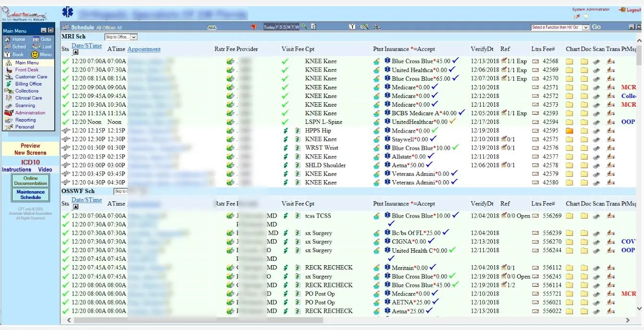Viewport: 644px width, 330px height.
Task: Open the Chart folder icon for fee number 42568
Action: [570, 61]
